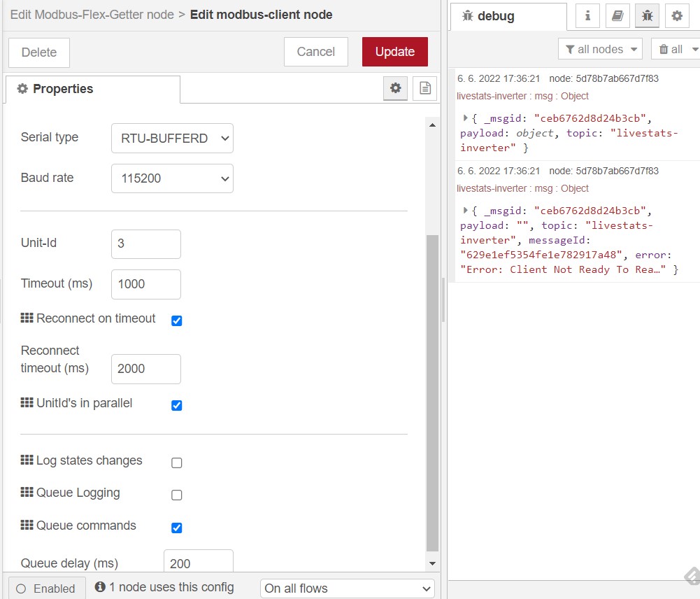Open the Baud rate 115200 dropdown
The width and height of the screenshot is (700, 599).
[x=172, y=178]
